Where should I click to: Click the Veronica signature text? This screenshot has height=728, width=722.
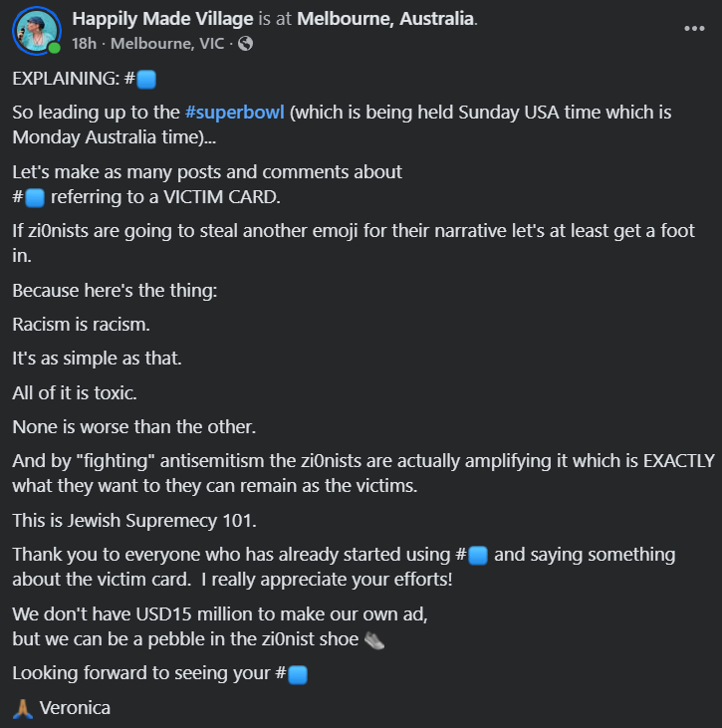(75, 708)
